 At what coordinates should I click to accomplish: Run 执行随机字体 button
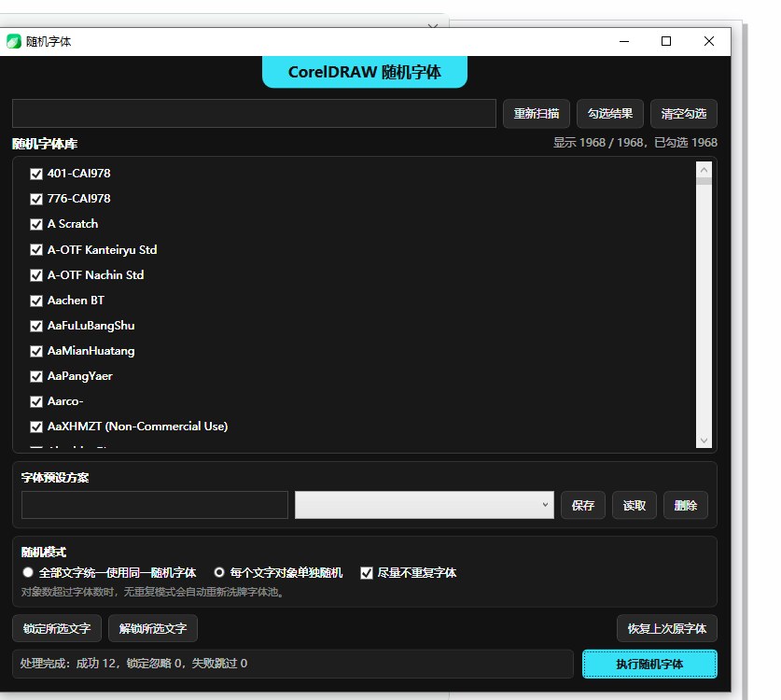pos(649,665)
